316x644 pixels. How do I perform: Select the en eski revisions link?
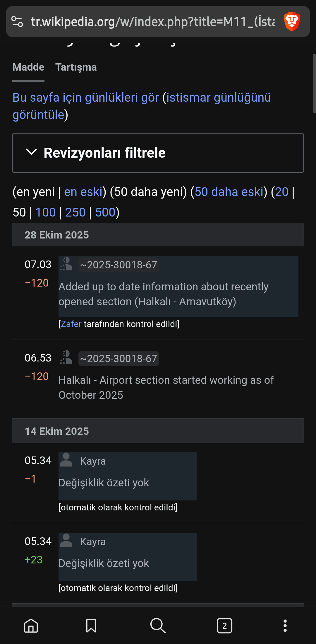pyautogui.click(x=83, y=192)
